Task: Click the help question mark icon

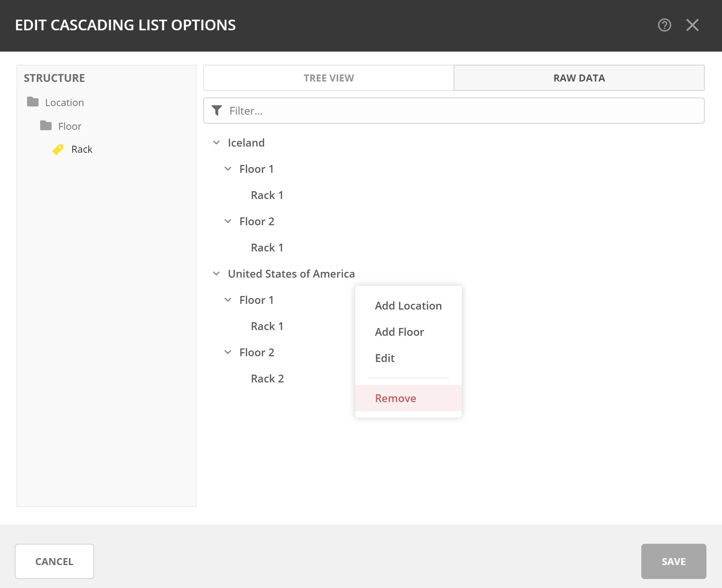Action: (x=664, y=25)
